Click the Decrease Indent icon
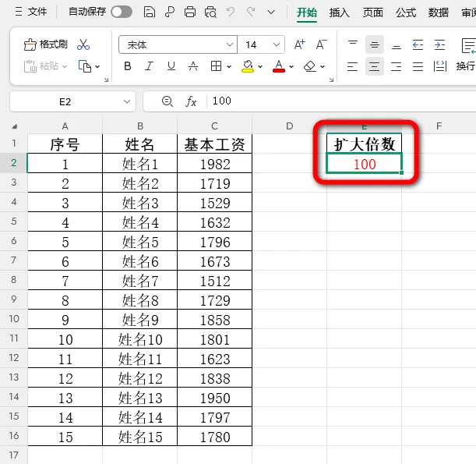The image size is (476, 464). tap(418, 44)
